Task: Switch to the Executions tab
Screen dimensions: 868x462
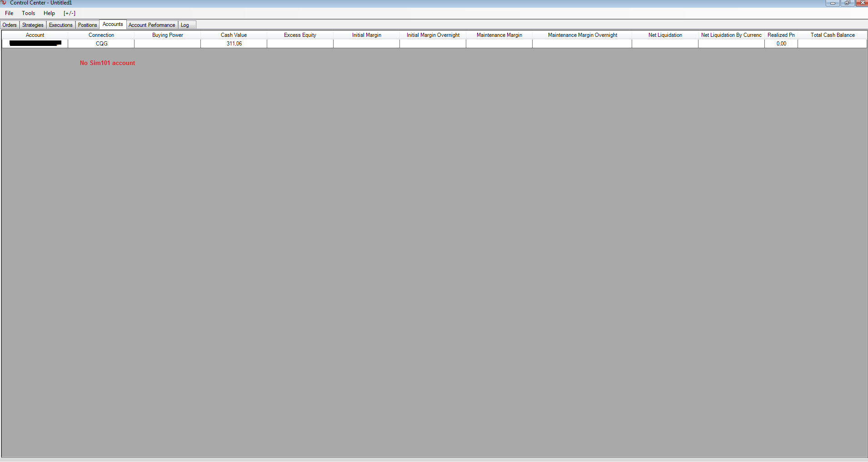Action: pos(61,25)
